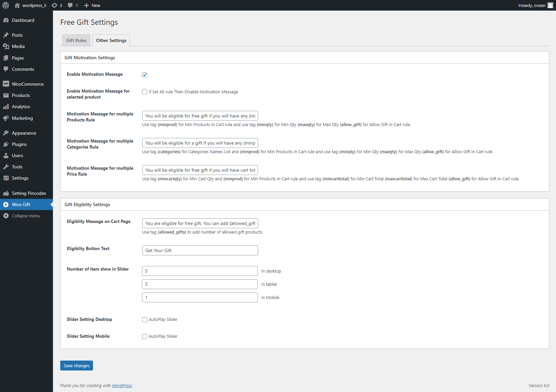556x392 pixels.
Task: Uncheck Enable Motivation Message checkbox
Action: (145, 75)
